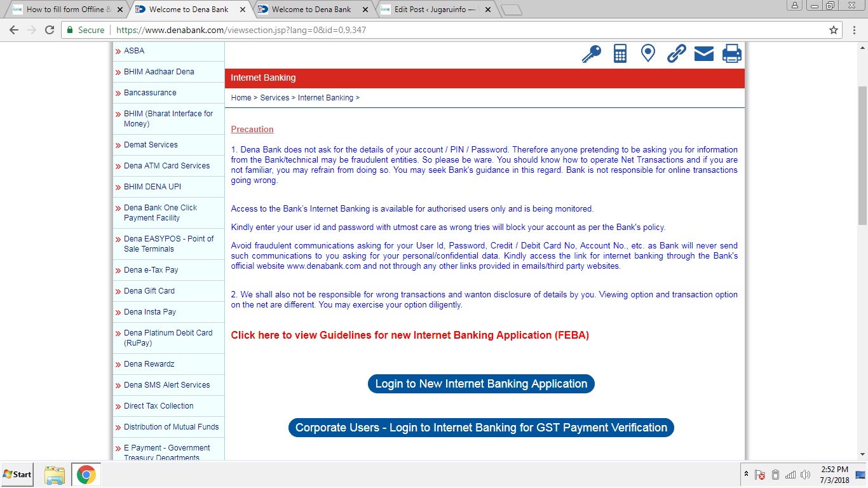This screenshot has height=488, width=868.
Task: Click the Windows Start button
Action: coord(17,475)
